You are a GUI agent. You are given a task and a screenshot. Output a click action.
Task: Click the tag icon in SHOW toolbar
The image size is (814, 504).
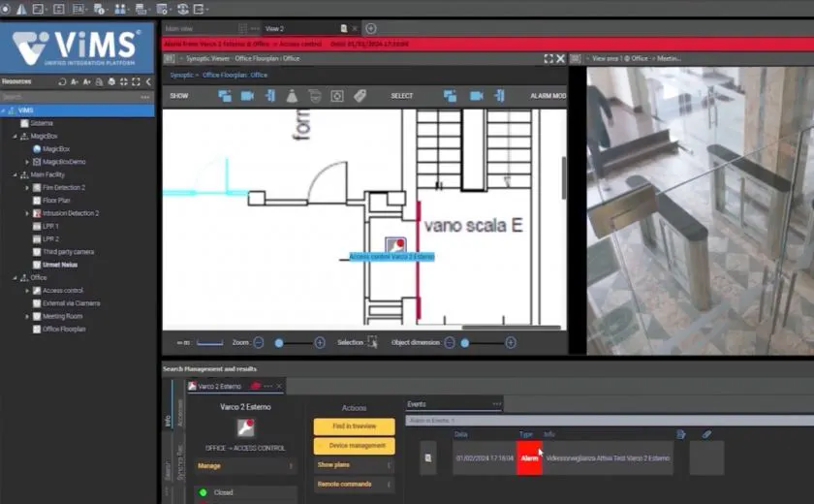[x=360, y=96]
